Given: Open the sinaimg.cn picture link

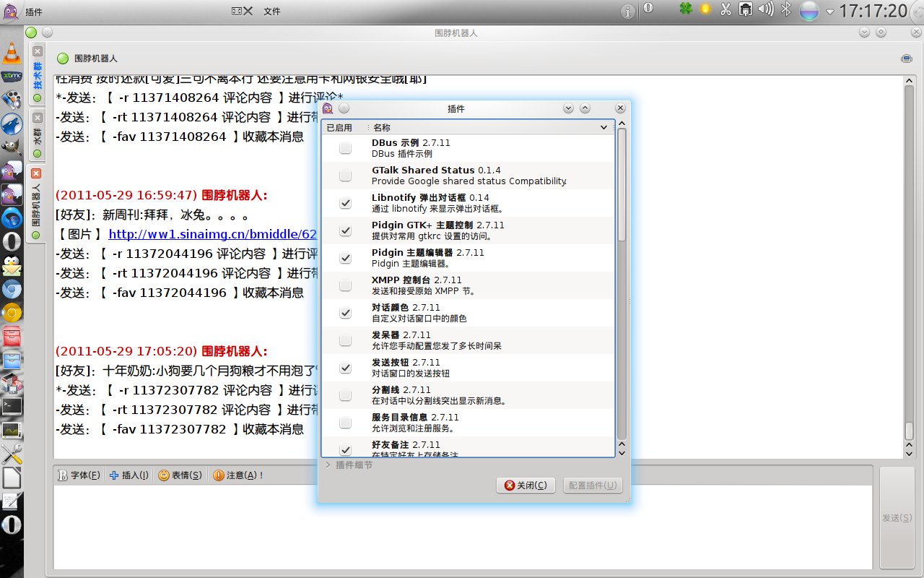Looking at the screenshot, I should click(213, 234).
